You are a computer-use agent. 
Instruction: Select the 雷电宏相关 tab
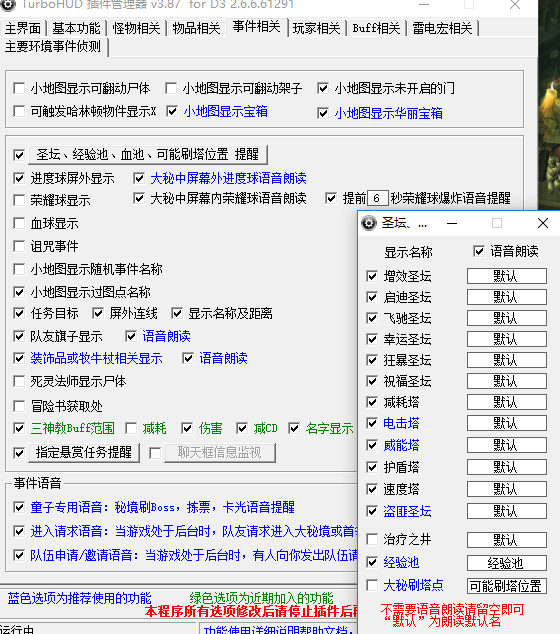pyautogui.click(x=442, y=28)
